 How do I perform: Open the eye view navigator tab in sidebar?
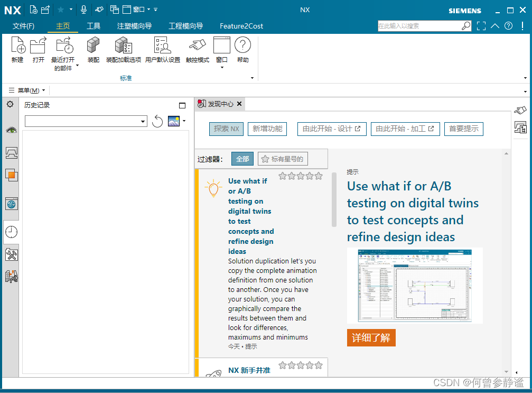coord(11,130)
